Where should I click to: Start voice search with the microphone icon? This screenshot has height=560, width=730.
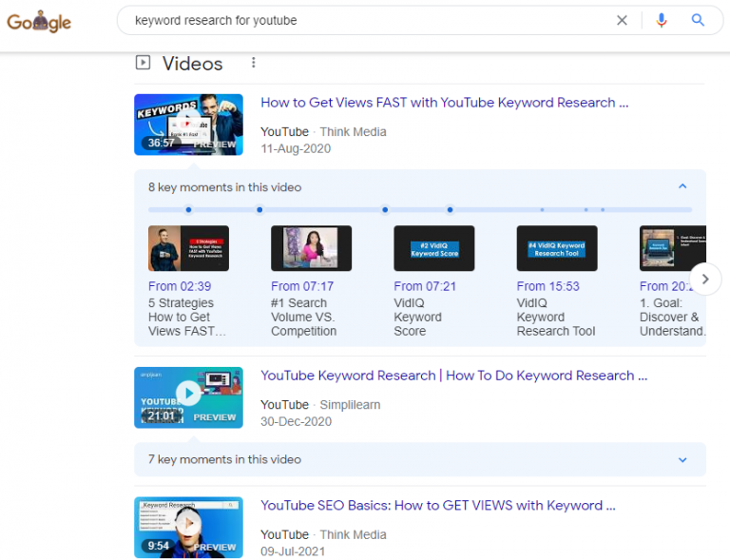click(x=662, y=21)
